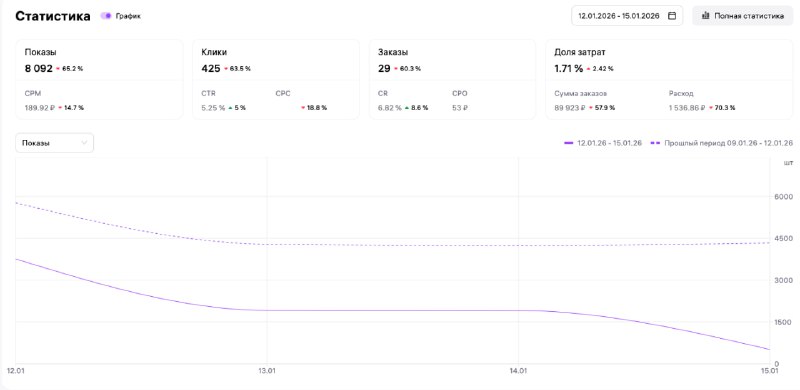Click the red down arrow next to 65.2 %
This screenshot has width=800, height=390.
tap(58, 69)
